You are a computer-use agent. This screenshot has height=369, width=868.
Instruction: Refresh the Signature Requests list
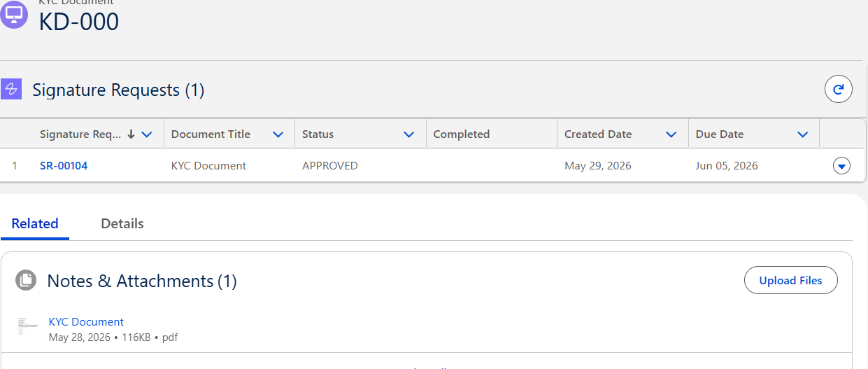(x=839, y=90)
